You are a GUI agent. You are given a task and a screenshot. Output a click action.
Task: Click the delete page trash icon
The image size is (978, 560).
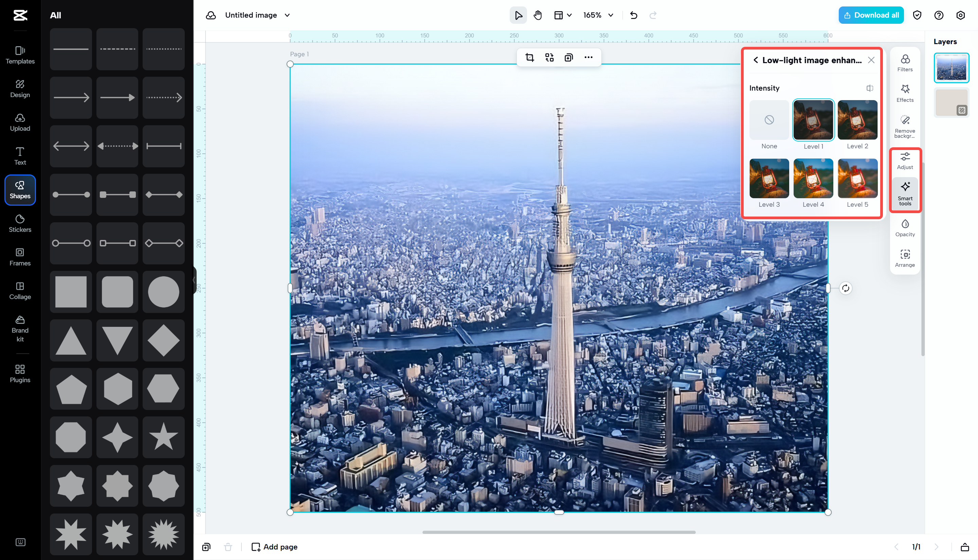pos(228,546)
